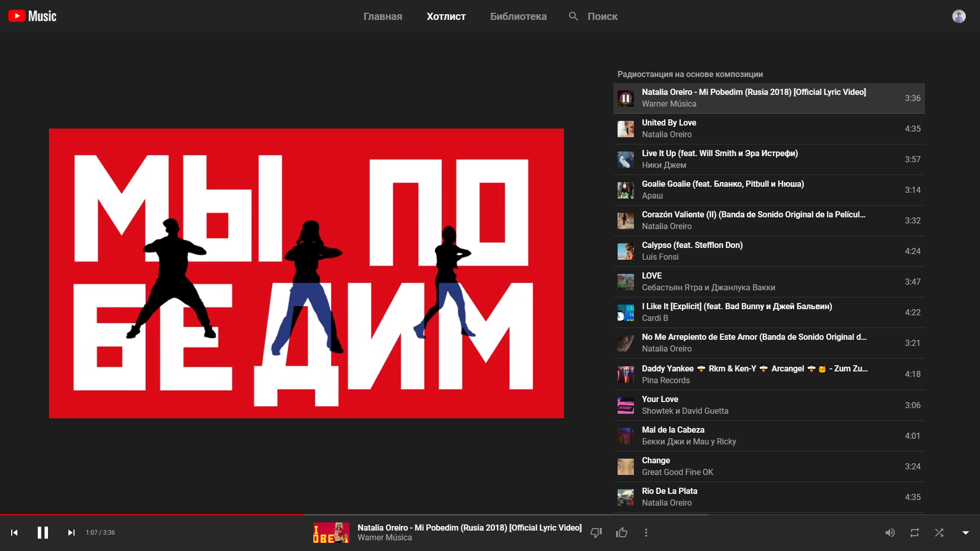Click the Pina Records artist name
The height and width of the screenshot is (551, 980).
point(666,381)
